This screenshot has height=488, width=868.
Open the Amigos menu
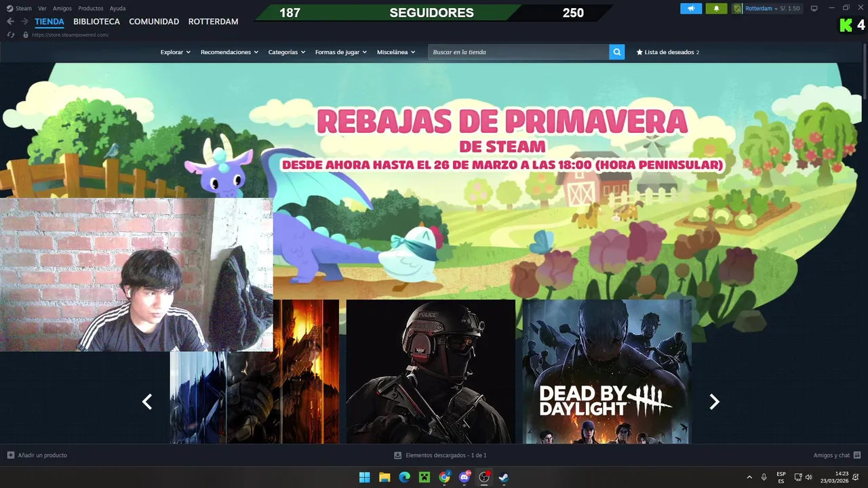click(x=62, y=8)
